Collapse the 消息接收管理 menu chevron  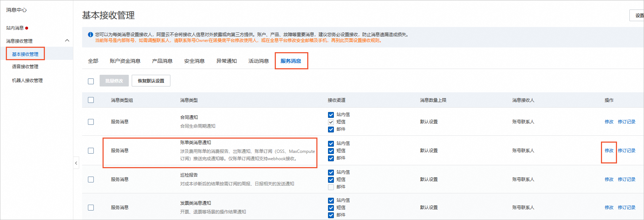point(67,40)
